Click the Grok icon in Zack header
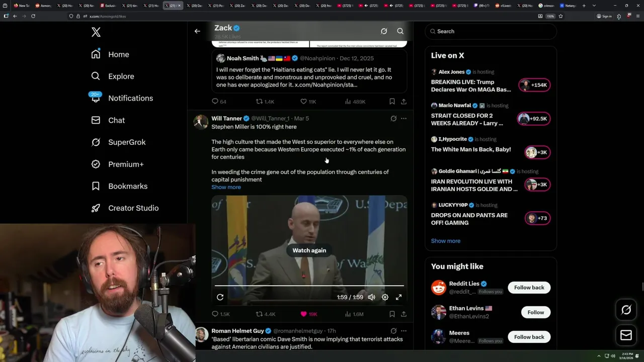Screen dimensions: 644x362 [x=384, y=31]
